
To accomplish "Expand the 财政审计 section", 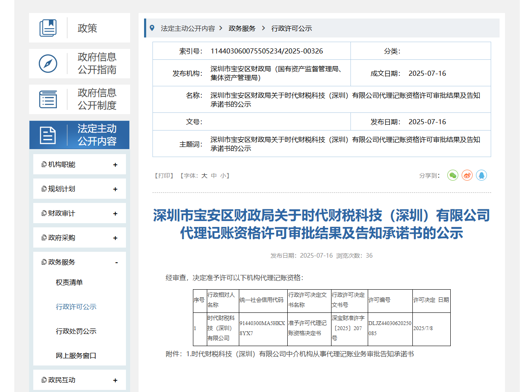I will 115,213.
